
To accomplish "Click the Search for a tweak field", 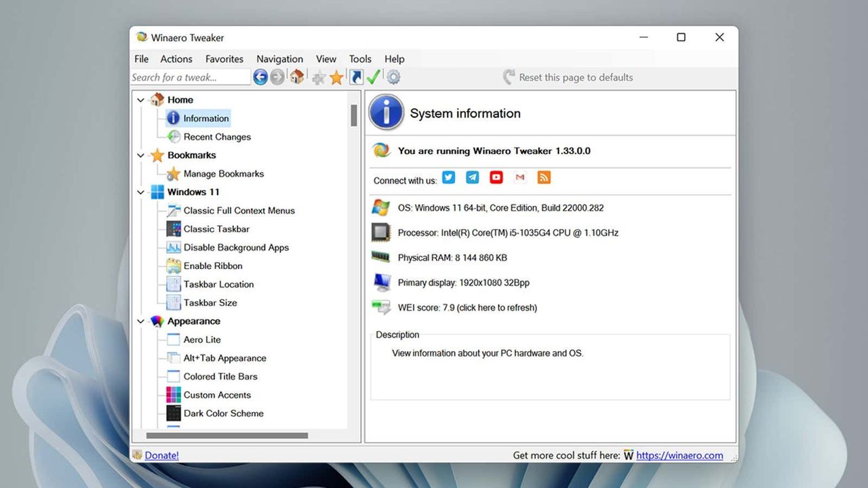I will click(x=191, y=77).
